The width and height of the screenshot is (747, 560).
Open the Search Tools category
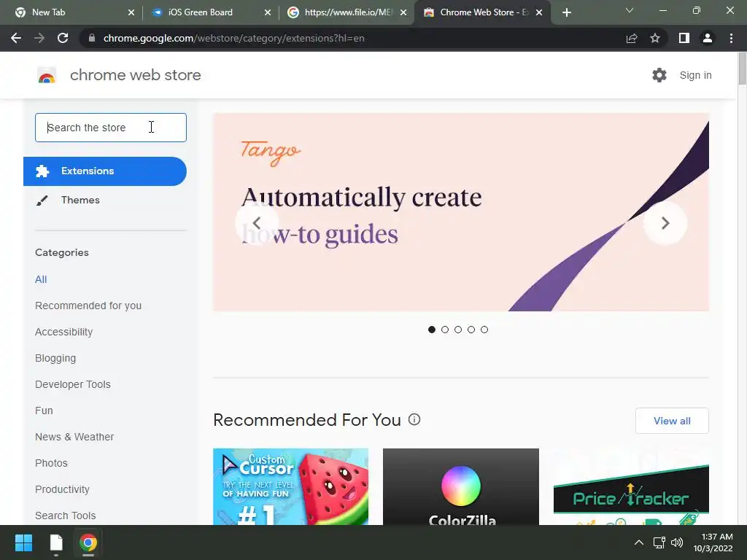coord(65,516)
